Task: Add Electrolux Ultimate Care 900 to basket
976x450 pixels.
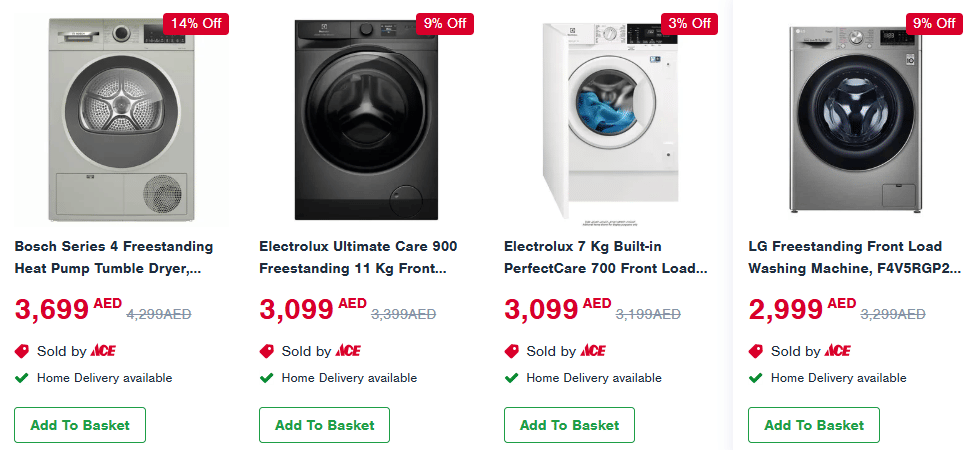Action: tap(325, 425)
